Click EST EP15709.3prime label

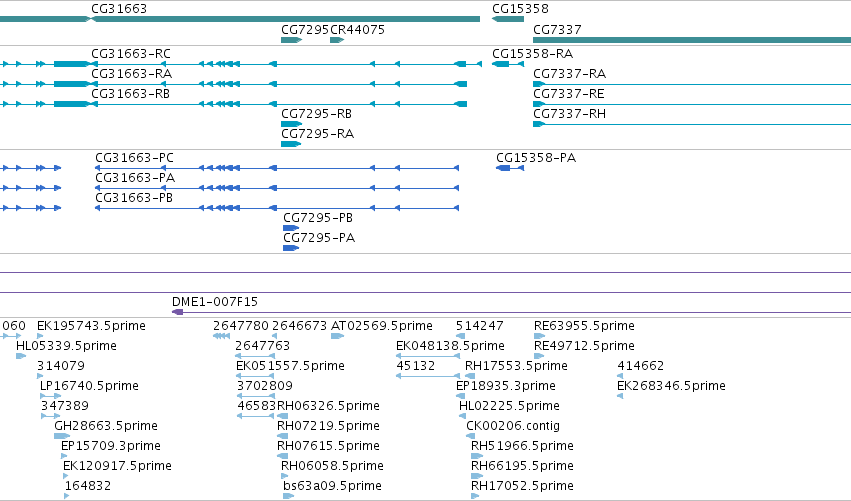(x=111, y=446)
